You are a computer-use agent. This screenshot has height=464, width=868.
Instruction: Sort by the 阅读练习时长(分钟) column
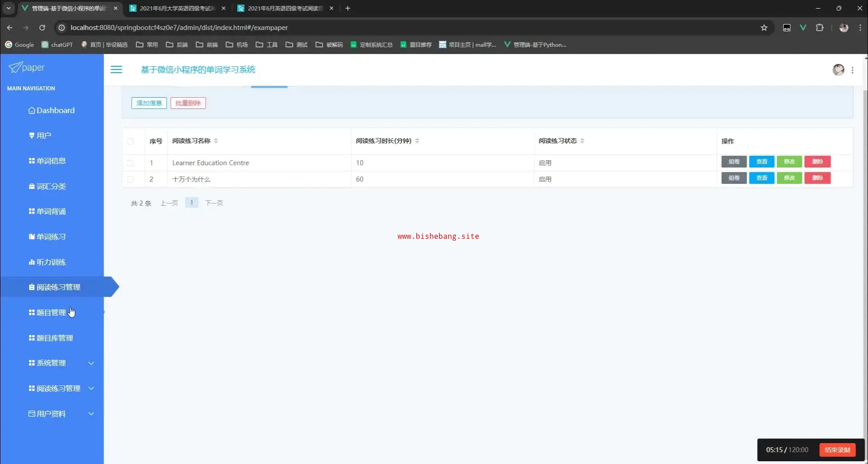point(417,141)
